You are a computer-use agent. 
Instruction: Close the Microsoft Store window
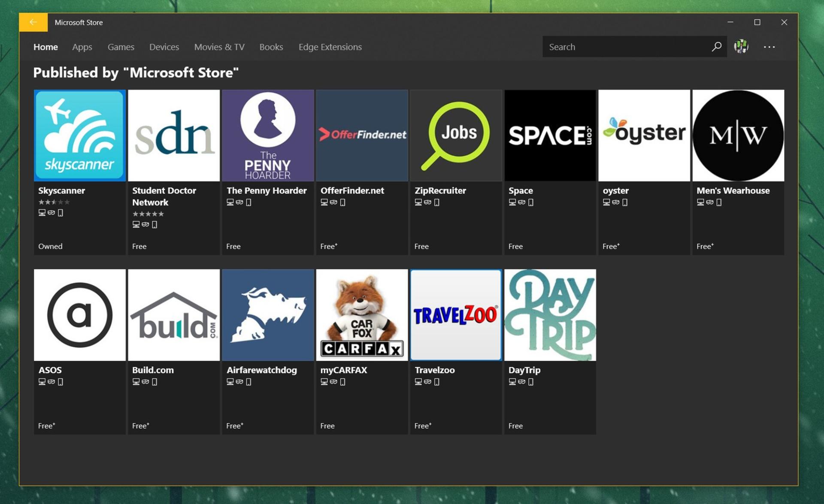(784, 22)
